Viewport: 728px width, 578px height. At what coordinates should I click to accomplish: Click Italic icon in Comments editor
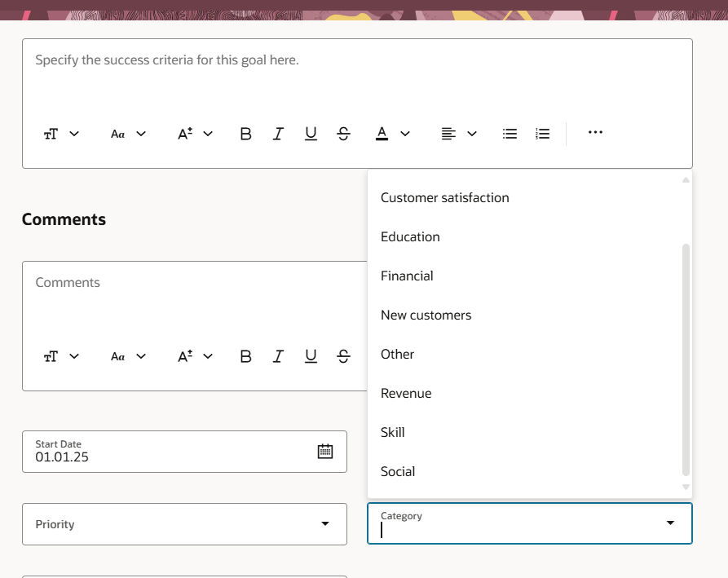tap(278, 356)
